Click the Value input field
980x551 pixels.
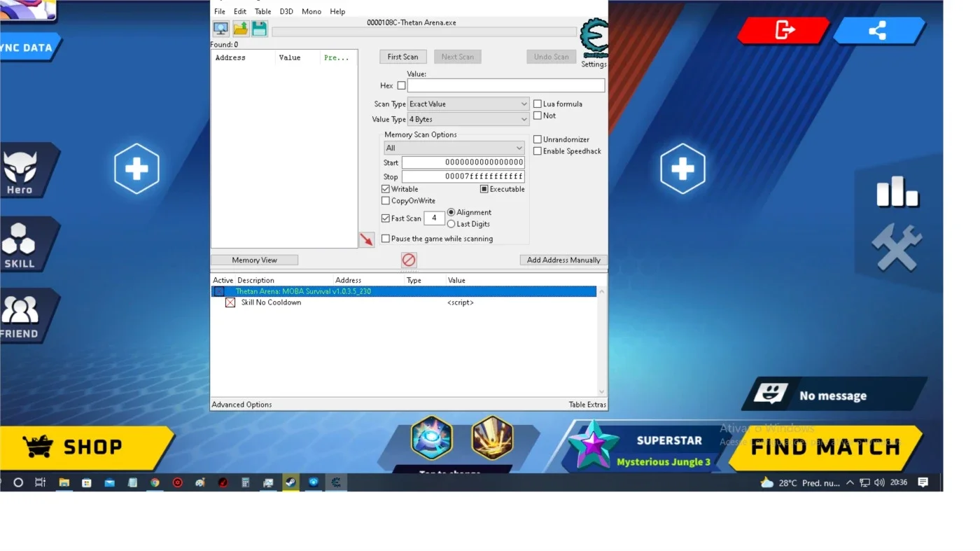click(506, 85)
